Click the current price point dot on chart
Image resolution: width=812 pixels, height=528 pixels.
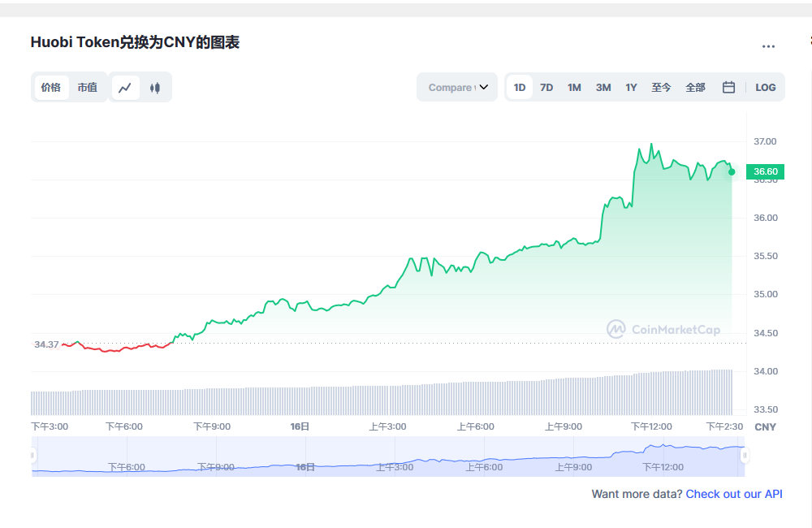(732, 171)
